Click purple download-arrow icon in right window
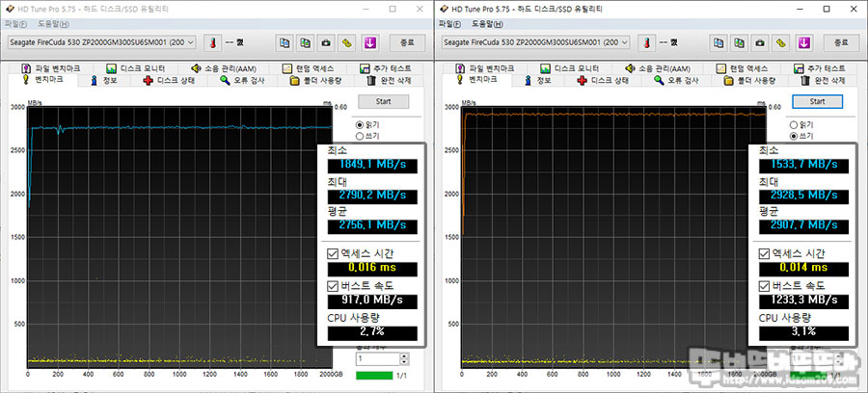The height and width of the screenshot is (393, 868). coord(803,42)
